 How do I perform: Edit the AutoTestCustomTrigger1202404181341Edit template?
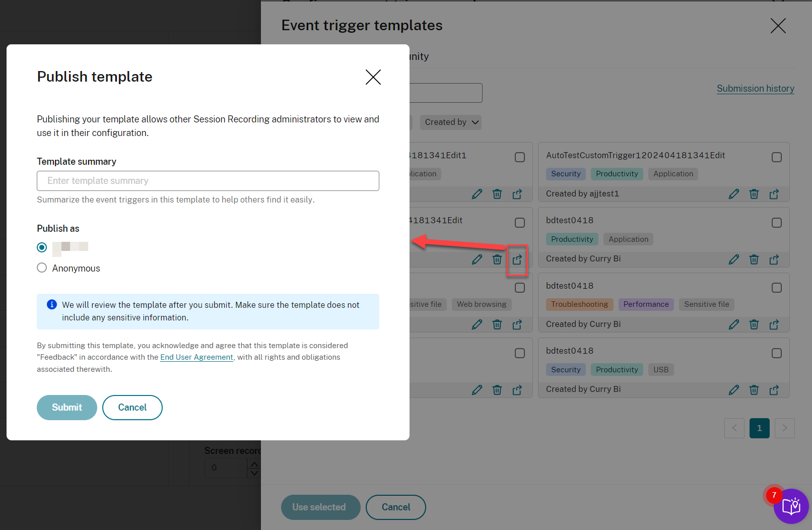(x=734, y=194)
